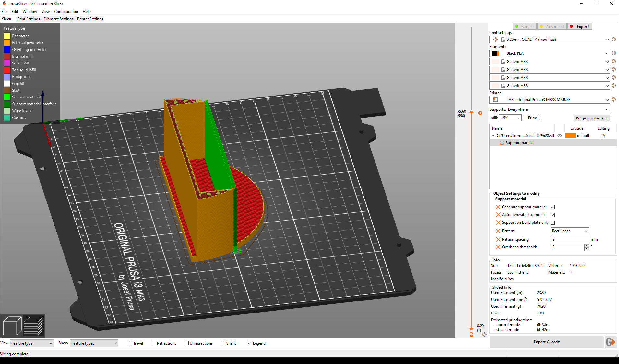
Task: Open the File menu
Action: pyautogui.click(x=4, y=11)
